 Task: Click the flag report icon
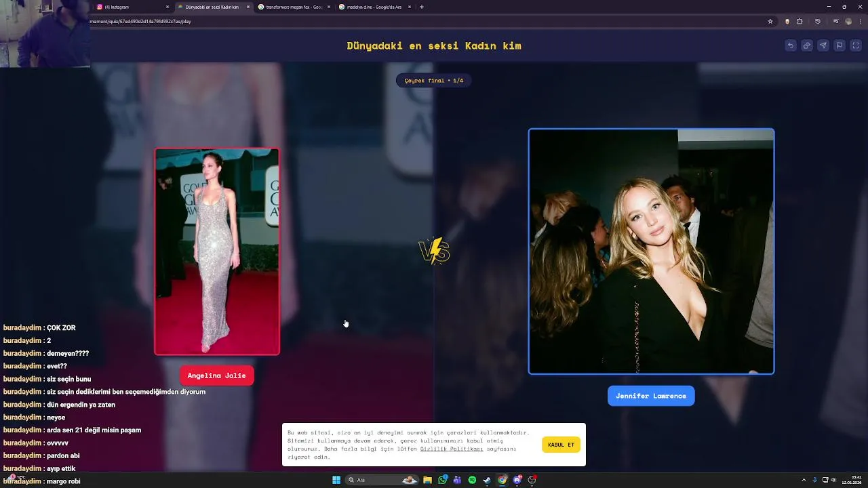pyautogui.click(x=840, y=45)
